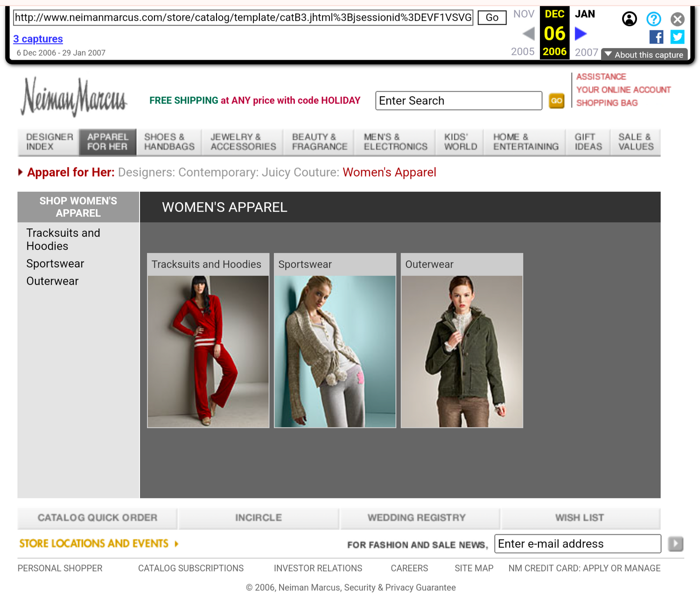The image size is (700, 609).
Task: Open Store Locations and Events
Action: [99, 544]
